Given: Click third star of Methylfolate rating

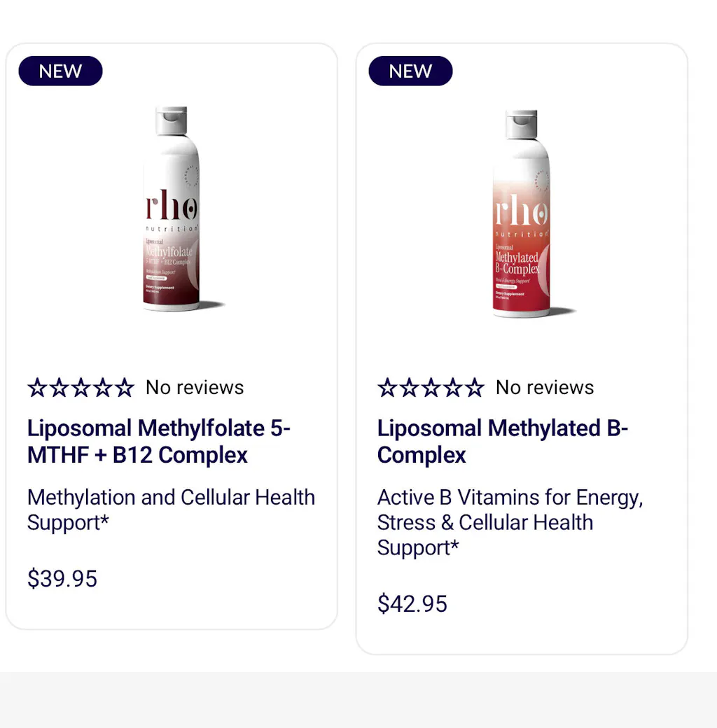Looking at the screenshot, I should [81, 388].
